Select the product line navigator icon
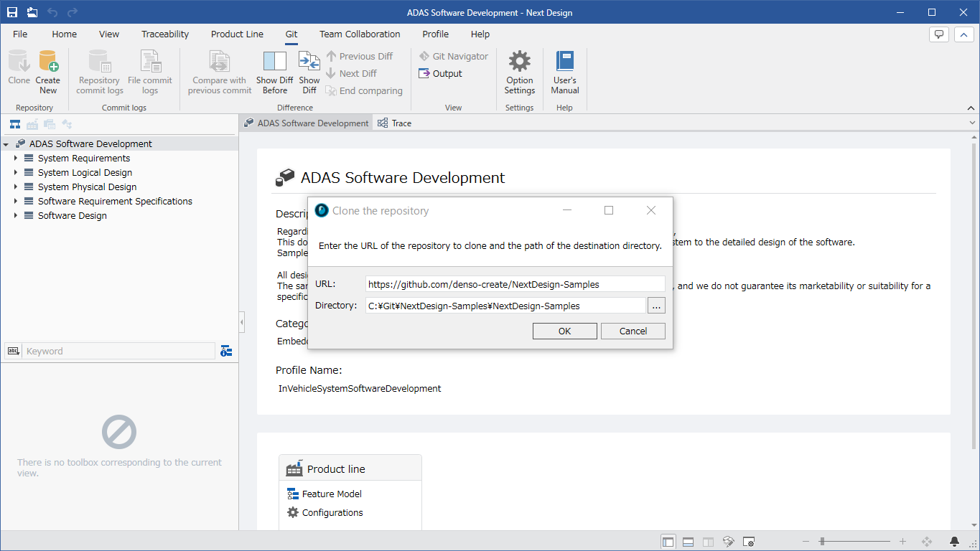 (32, 124)
